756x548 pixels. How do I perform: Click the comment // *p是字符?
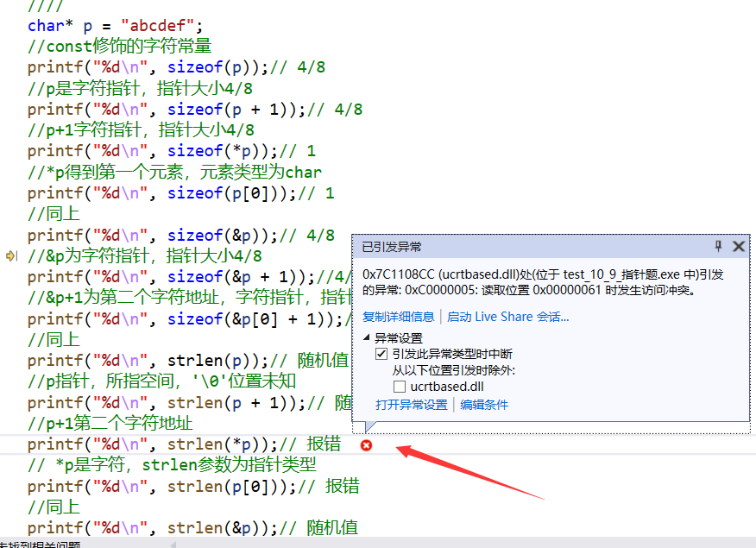pos(172,465)
